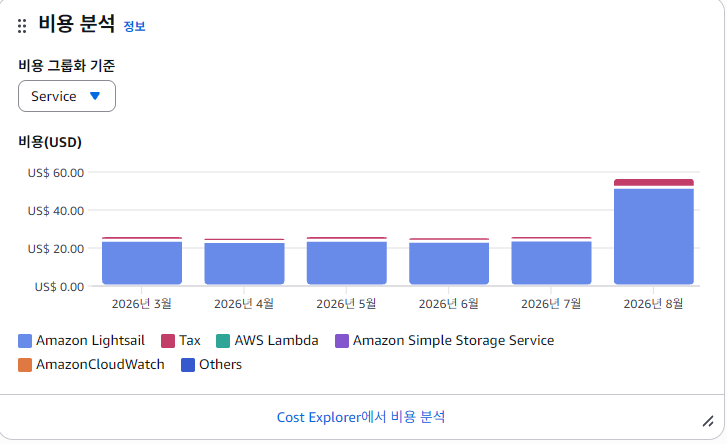This screenshot has width=727, height=444.
Task: Toggle Amazon Simple Storage Service legend swatch
Action: tap(342, 341)
